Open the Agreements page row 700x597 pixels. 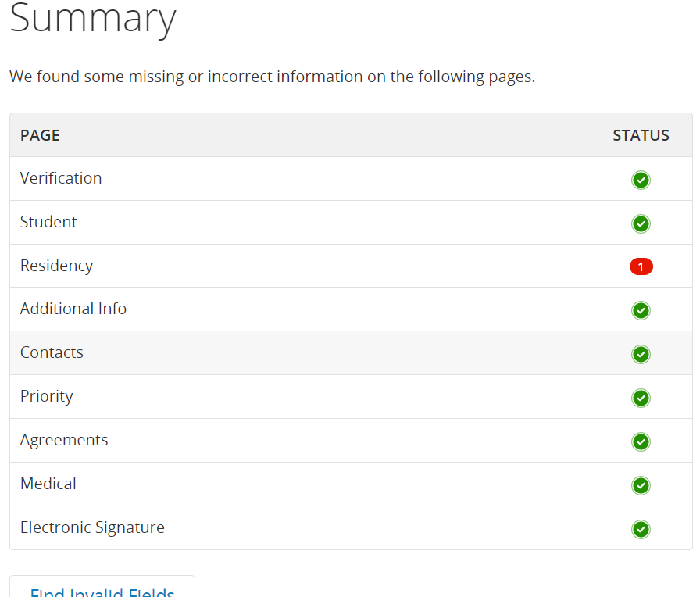point(64,440)
